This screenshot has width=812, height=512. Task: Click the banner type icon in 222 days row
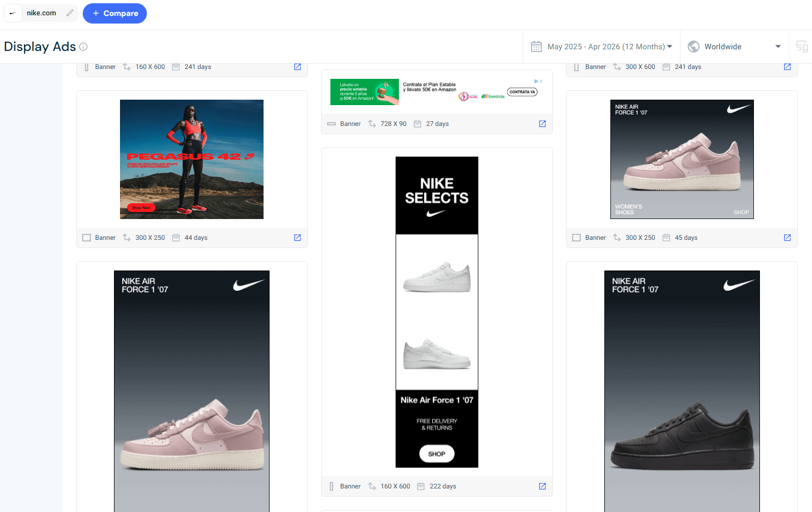point(331,486)
